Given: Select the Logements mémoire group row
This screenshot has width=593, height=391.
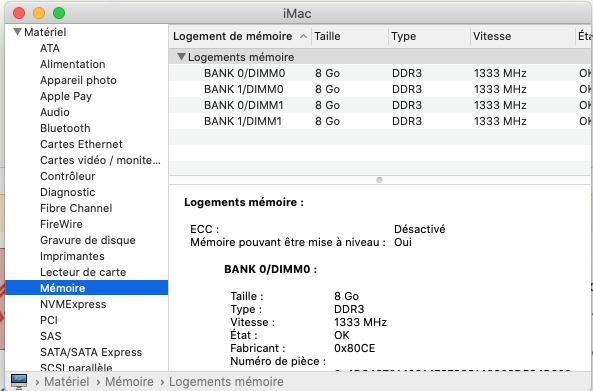Looking at the screenshot, I should click(x=380, y=57).
